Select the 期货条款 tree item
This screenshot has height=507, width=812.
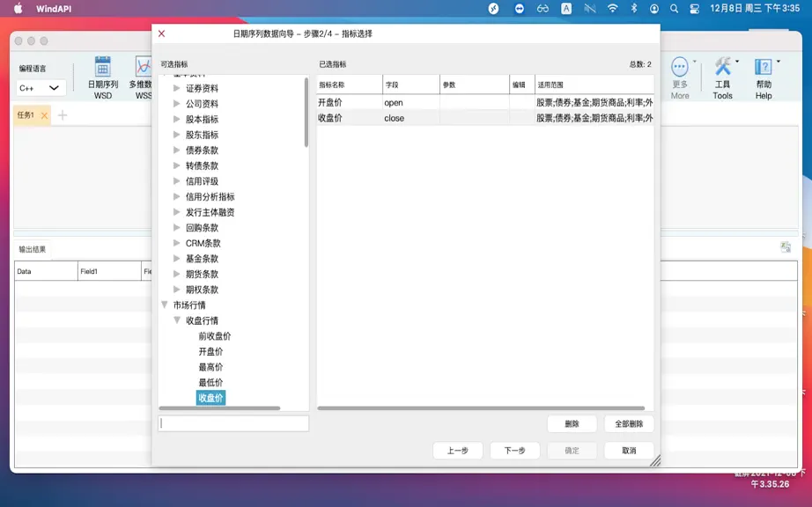pos(202,275)
